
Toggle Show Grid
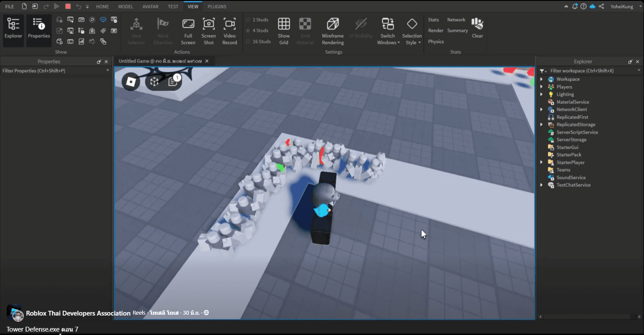pos(284,31)
